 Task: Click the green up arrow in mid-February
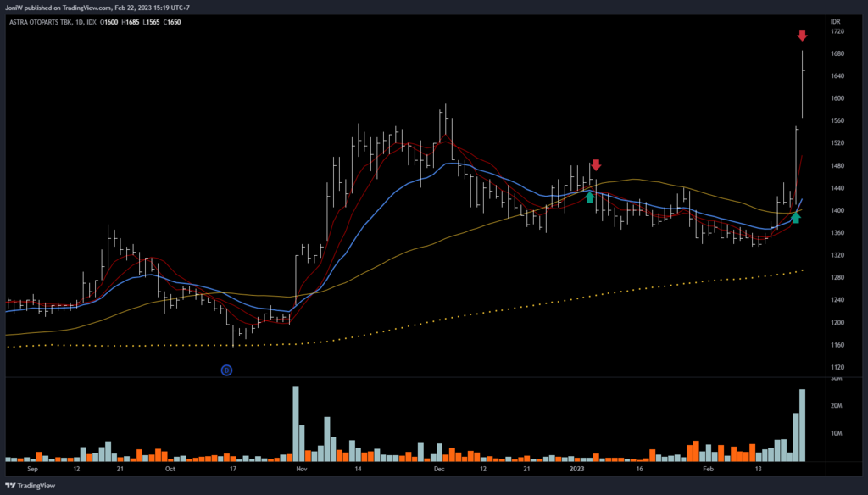[x=795, y=218]
